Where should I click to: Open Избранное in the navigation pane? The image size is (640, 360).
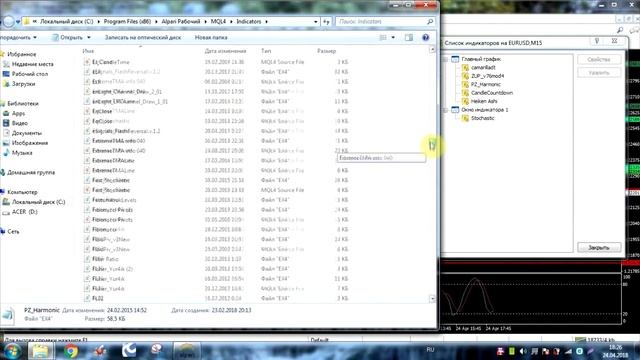tap(21, 54)
